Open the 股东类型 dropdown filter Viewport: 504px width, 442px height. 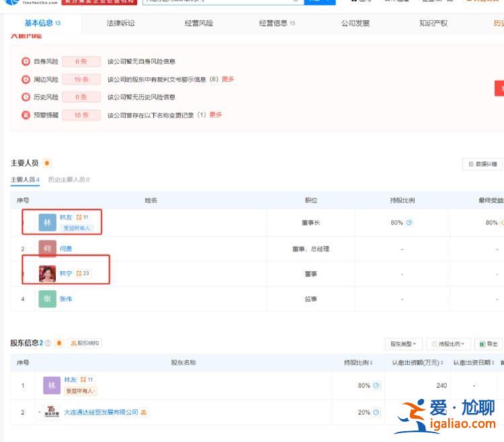coord(403,344)
